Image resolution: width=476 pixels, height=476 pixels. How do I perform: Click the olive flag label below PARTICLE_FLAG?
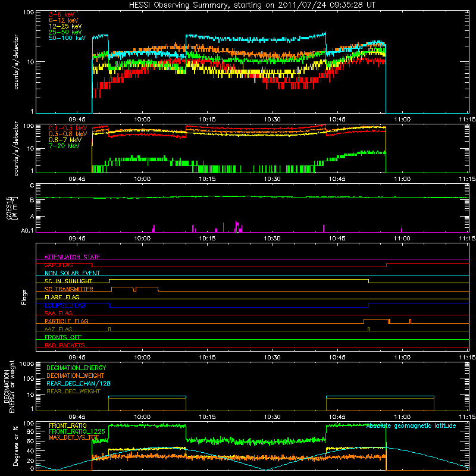click(x=58, y=329)
